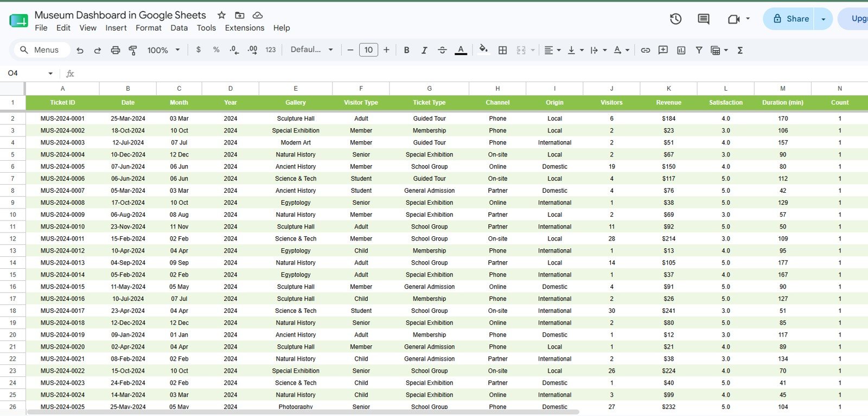Open the more number formats 123 button

click(271, 49)
